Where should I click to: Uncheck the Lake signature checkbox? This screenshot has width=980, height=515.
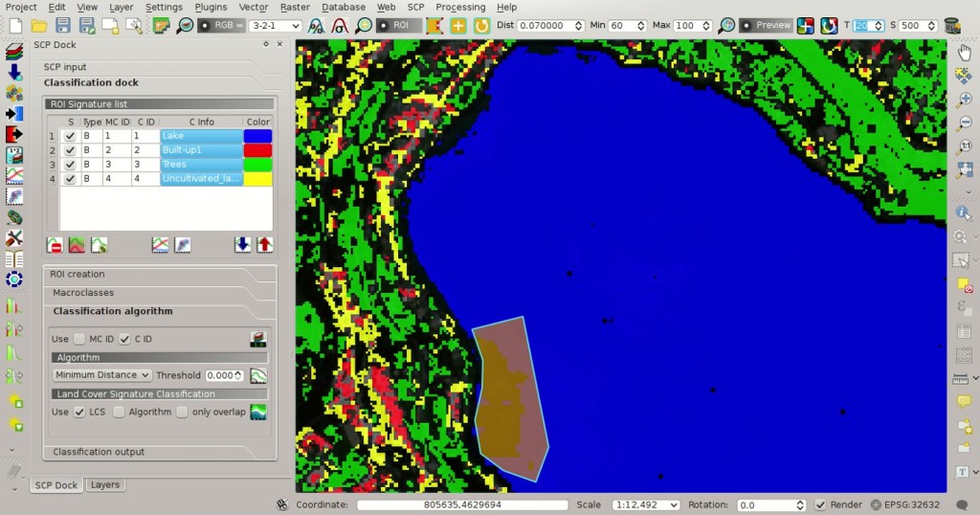click(70, 136)
